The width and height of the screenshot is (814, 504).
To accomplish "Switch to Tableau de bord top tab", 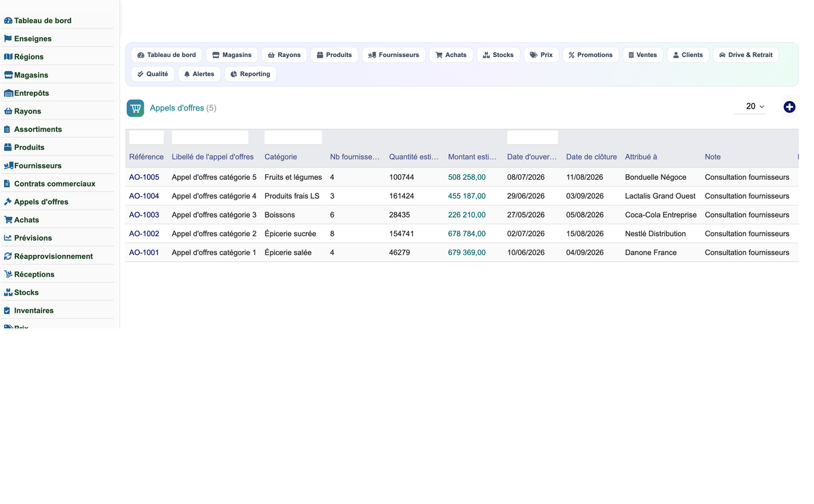I will [167, 55].
